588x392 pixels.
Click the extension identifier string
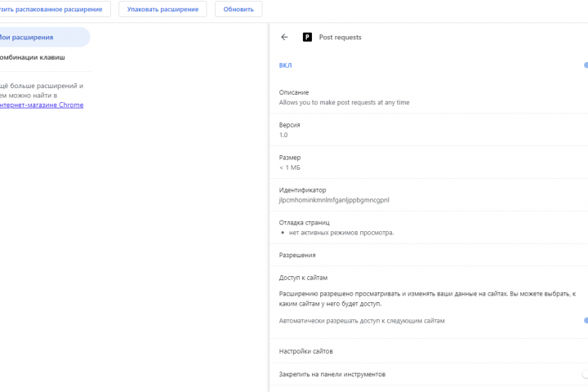[334, 199]
